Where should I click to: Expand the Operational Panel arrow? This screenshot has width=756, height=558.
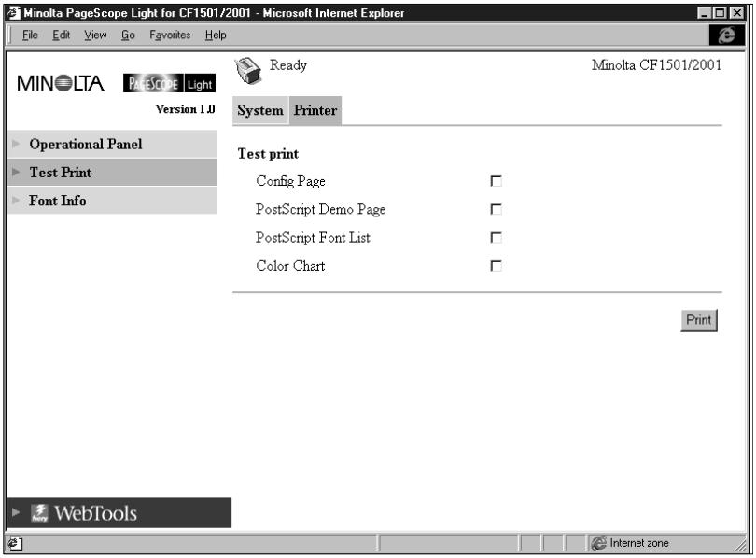coord(16,144)
